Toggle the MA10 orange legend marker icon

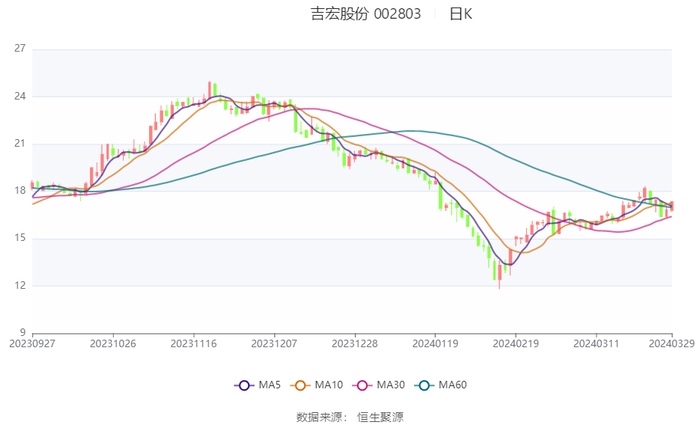point(301,385)
